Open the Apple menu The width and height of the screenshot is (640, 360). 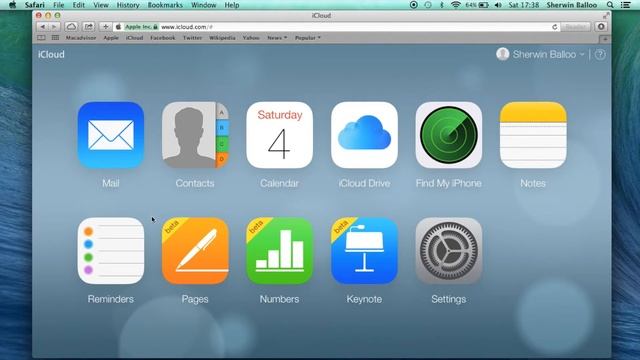[12, 5]
